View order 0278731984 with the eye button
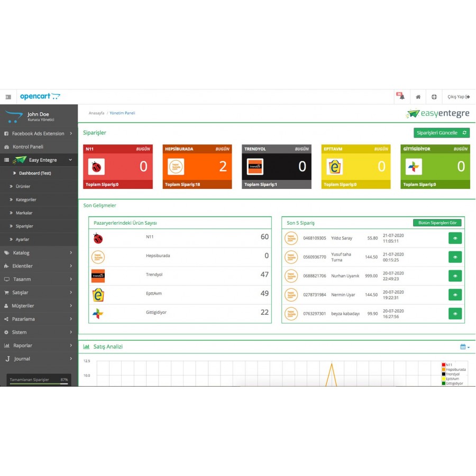This screenshot has height=476, width=476. (x=455, y=295)
